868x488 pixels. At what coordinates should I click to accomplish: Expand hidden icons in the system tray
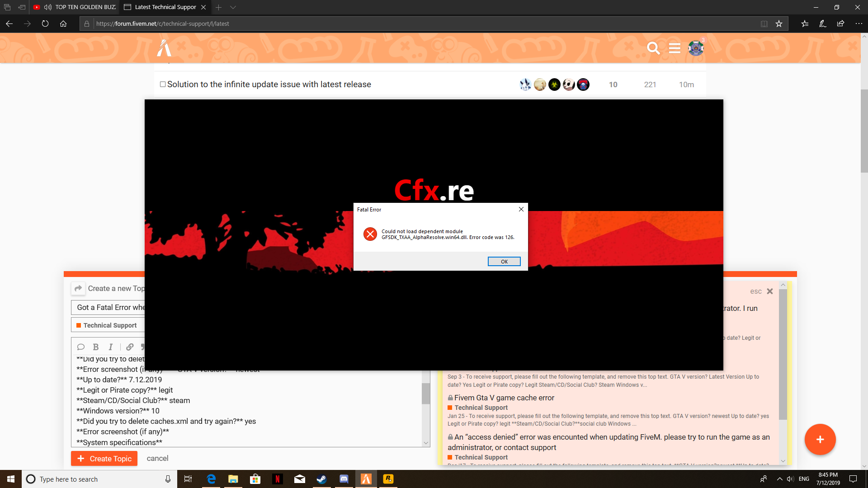click(779, 479)
